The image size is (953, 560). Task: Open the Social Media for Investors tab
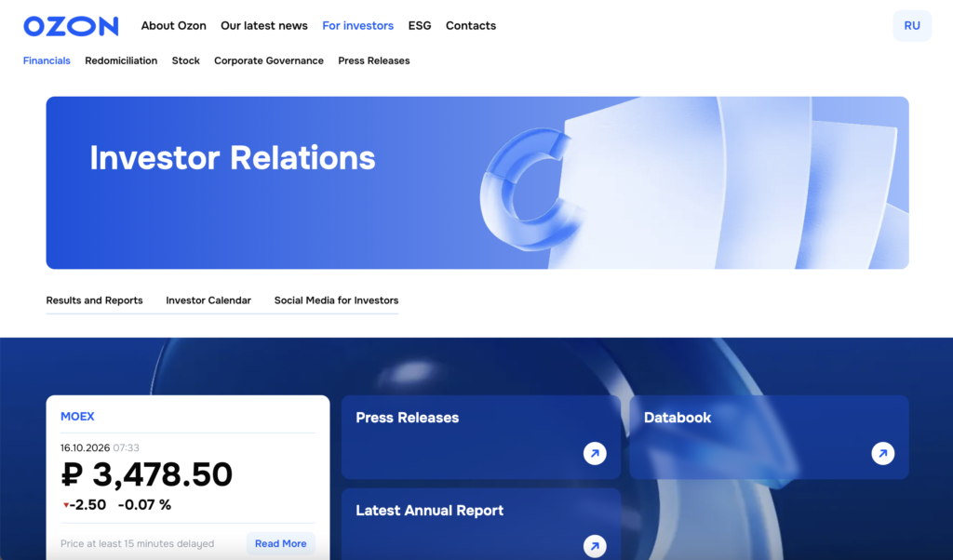point(336,300)
